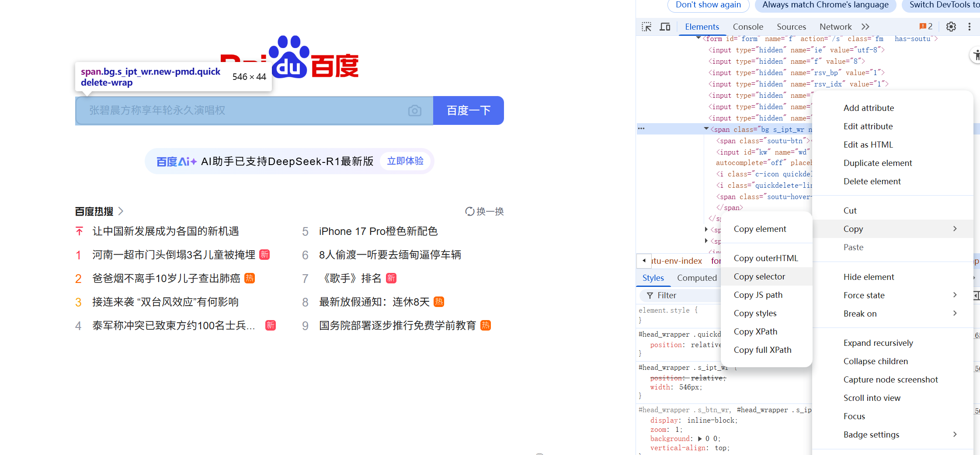Choose Scroll into view

[x=893, y=398]
